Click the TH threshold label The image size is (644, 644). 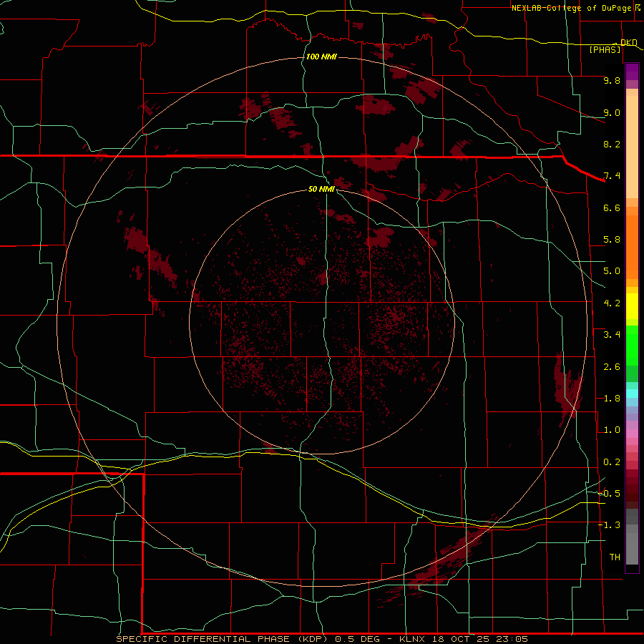tap(615, 557)
